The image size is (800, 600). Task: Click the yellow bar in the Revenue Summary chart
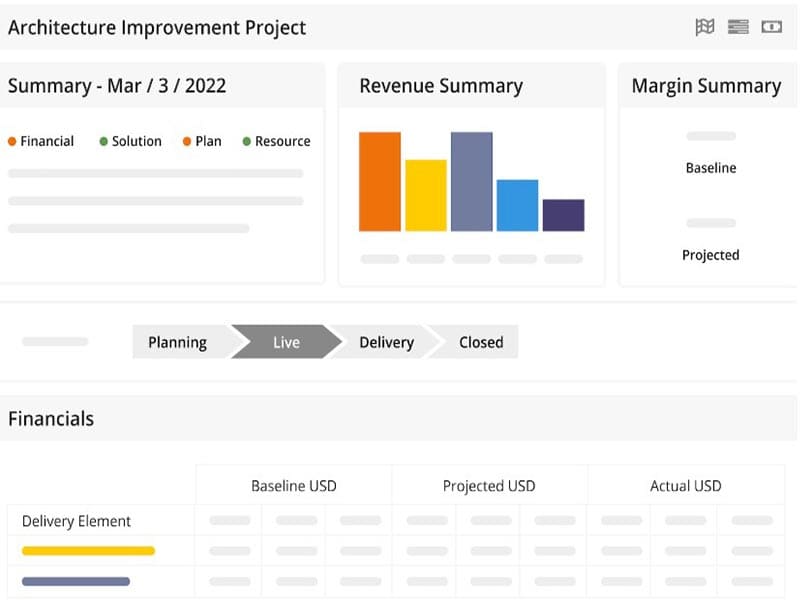coord(426,196)
